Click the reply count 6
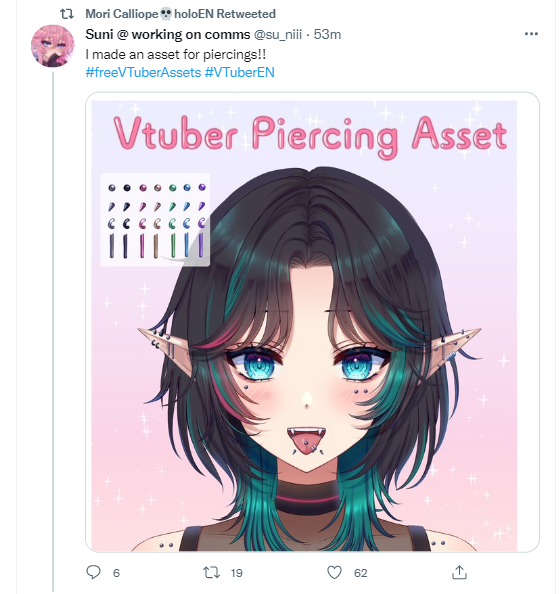This screenshot has width=559, height=594. (x=116, y=573)
